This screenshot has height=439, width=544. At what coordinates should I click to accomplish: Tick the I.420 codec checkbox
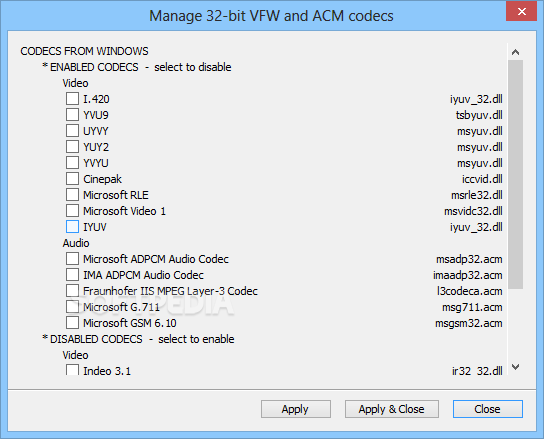point(72,99)
